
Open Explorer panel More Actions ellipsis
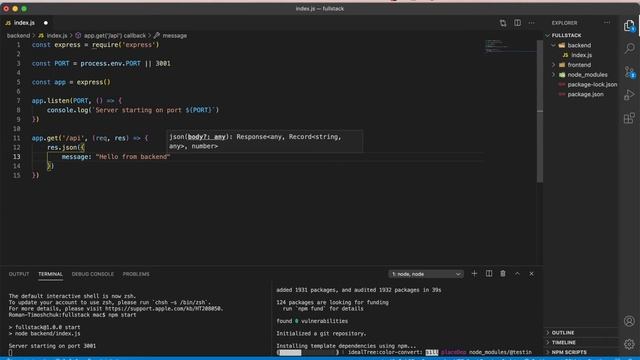[x=607, y=23]
